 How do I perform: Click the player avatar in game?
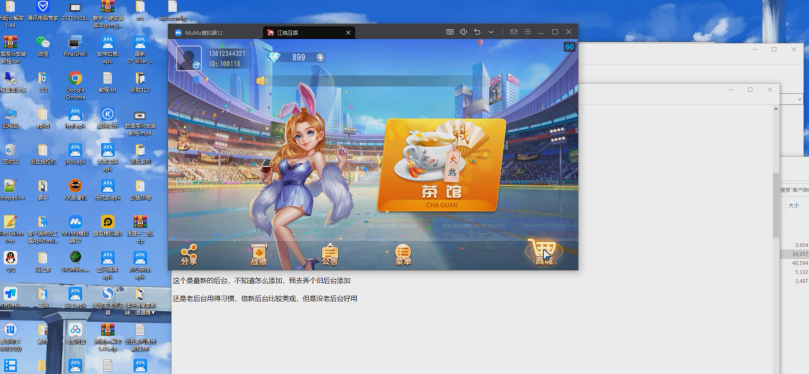pyautogui.click(x=189, y=58)
